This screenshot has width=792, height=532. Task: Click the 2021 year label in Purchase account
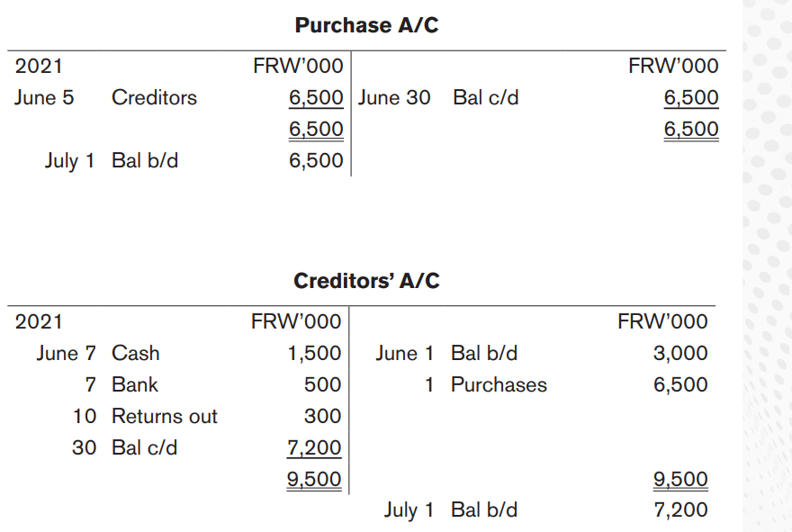point(39,67)
